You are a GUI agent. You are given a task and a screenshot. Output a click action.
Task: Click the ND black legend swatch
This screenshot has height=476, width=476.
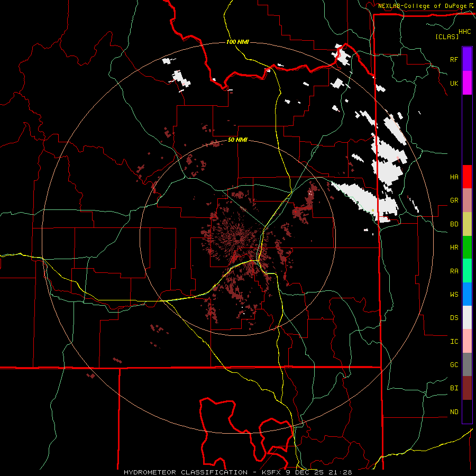coord(467,411)
